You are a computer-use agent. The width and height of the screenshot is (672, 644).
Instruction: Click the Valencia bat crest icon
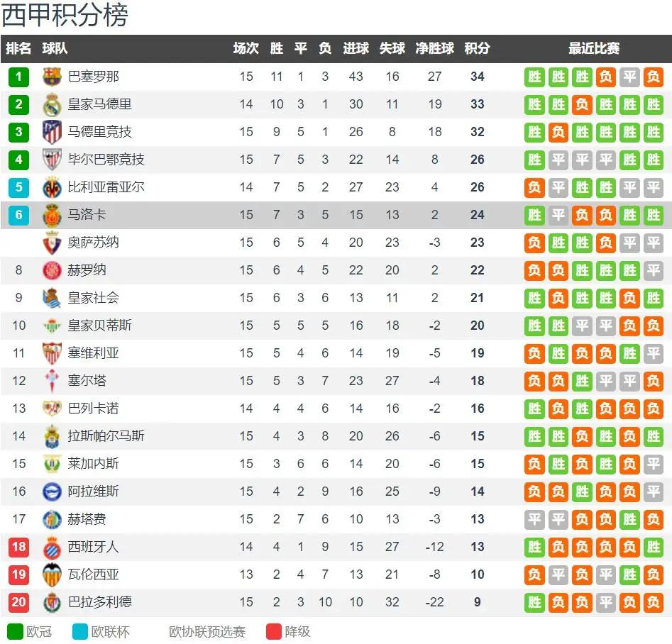(x=52, y=574)
